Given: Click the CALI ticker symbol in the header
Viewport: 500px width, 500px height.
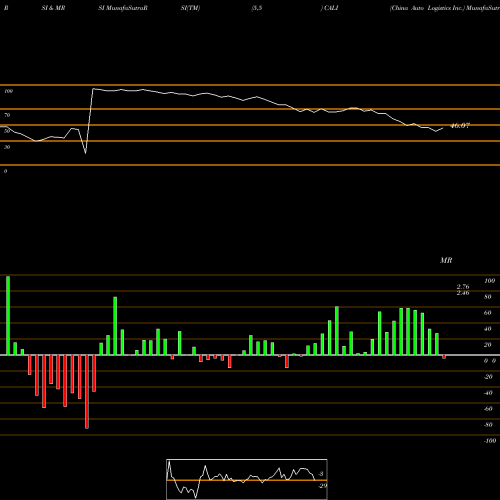Looking at the screenshot, I should [x=331, y=8].
